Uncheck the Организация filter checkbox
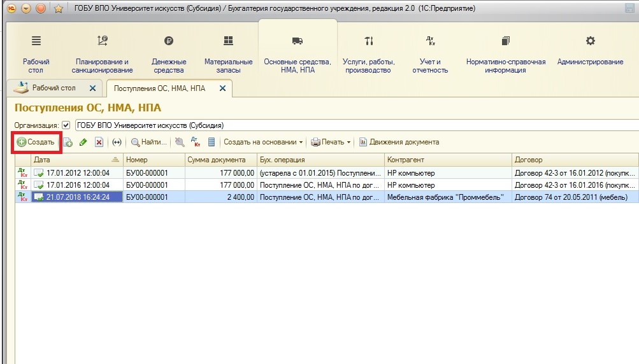 click(x=66, y=125)
